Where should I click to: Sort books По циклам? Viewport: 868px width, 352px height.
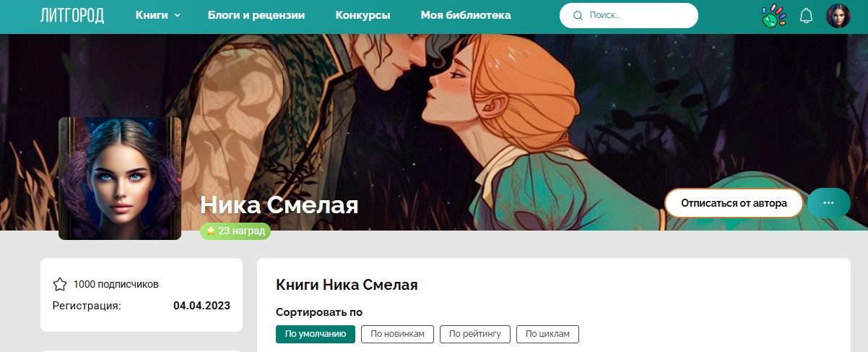547,334
